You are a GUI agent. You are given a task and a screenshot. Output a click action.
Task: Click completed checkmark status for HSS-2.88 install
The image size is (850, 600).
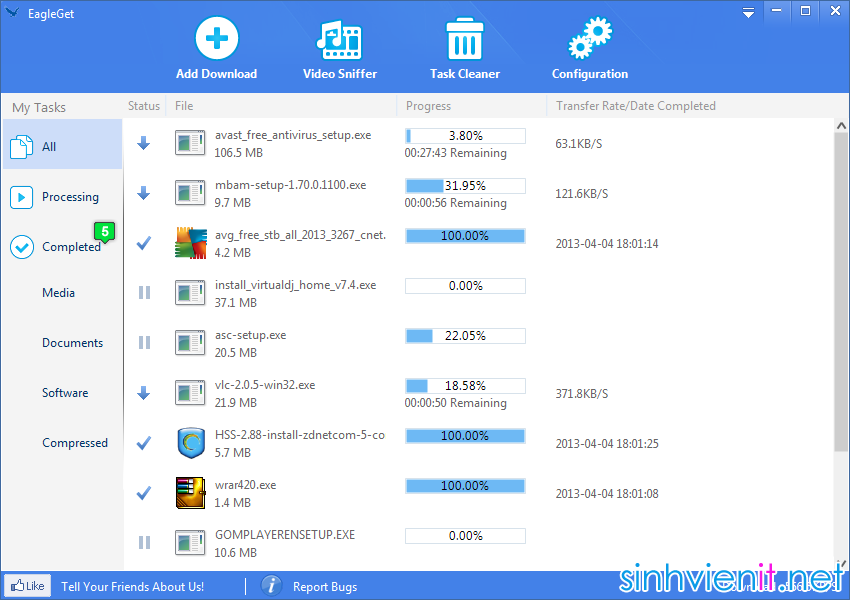pos(144,443)
